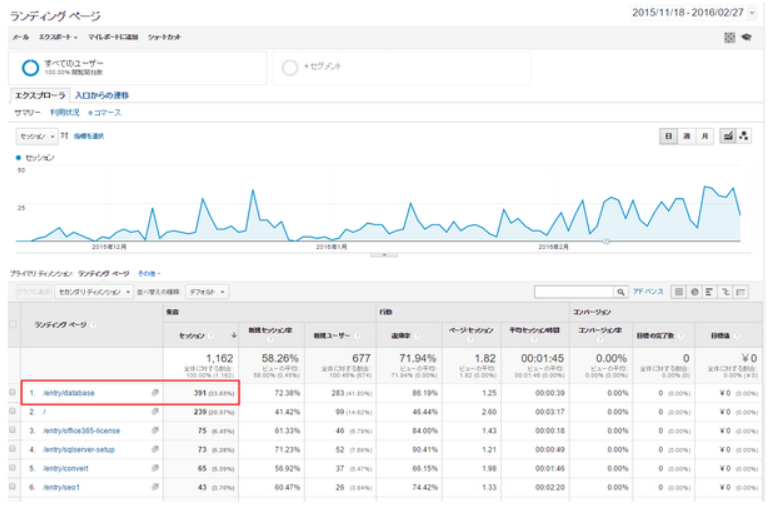Click the 1,162 total sessions value
Screen dimensions: 774x512
[x=220, y=358]
